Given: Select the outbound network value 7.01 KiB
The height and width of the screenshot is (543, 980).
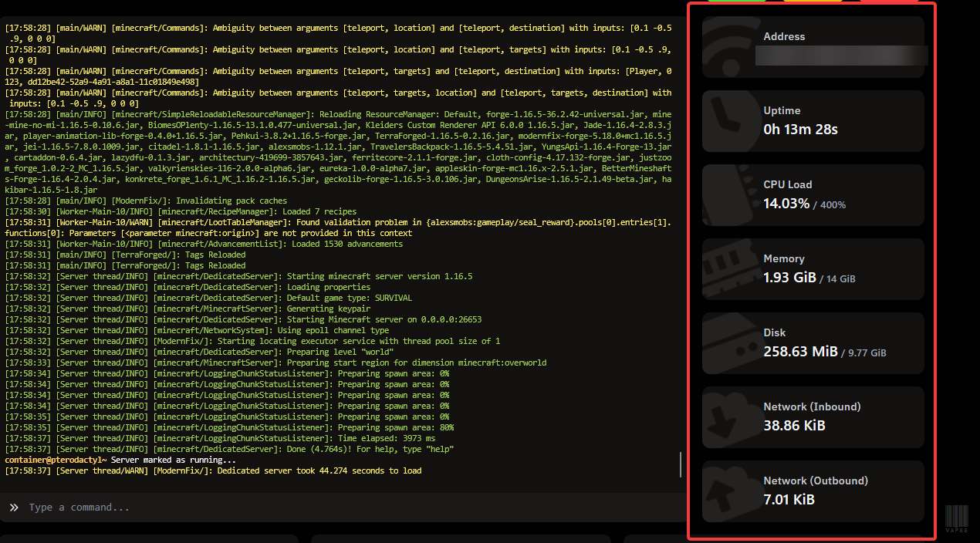Looking at the screenshot, I should (x=789, y=500).
